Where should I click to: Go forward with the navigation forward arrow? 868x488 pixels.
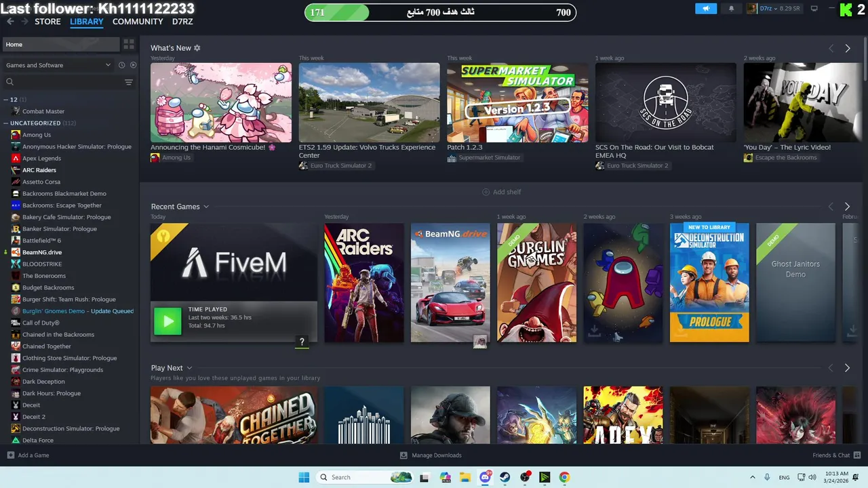point(24,22)
